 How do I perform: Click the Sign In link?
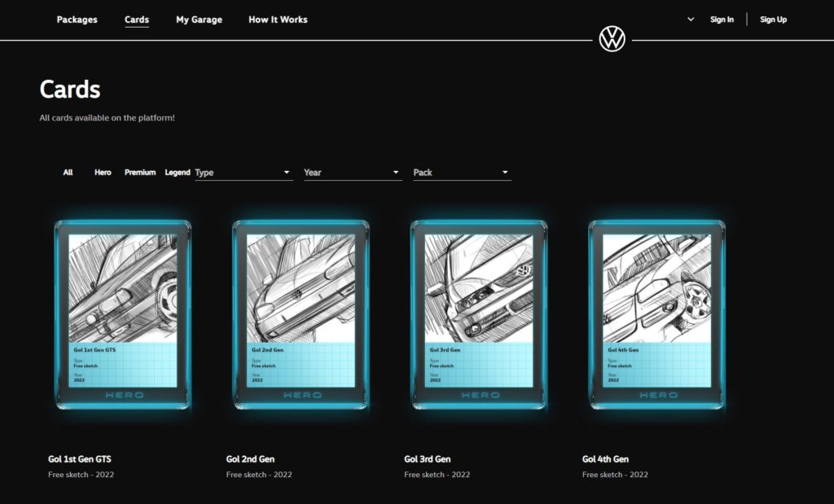coord(722,19)
